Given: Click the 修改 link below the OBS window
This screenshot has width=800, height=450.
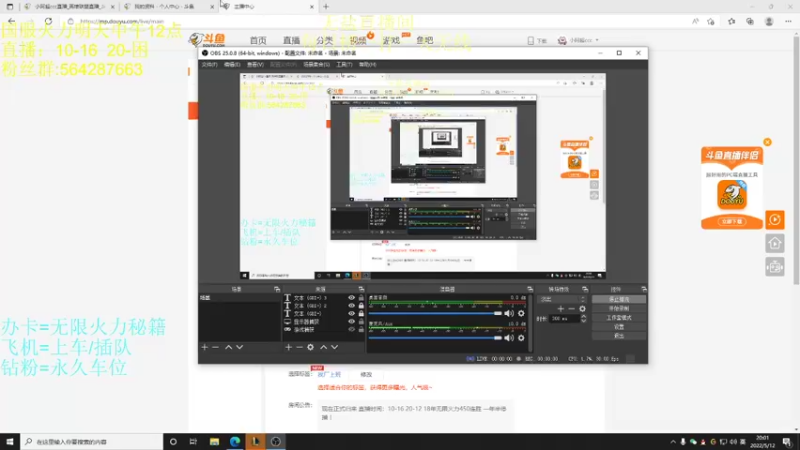Looking at the screenshot, I should [366, 374].
